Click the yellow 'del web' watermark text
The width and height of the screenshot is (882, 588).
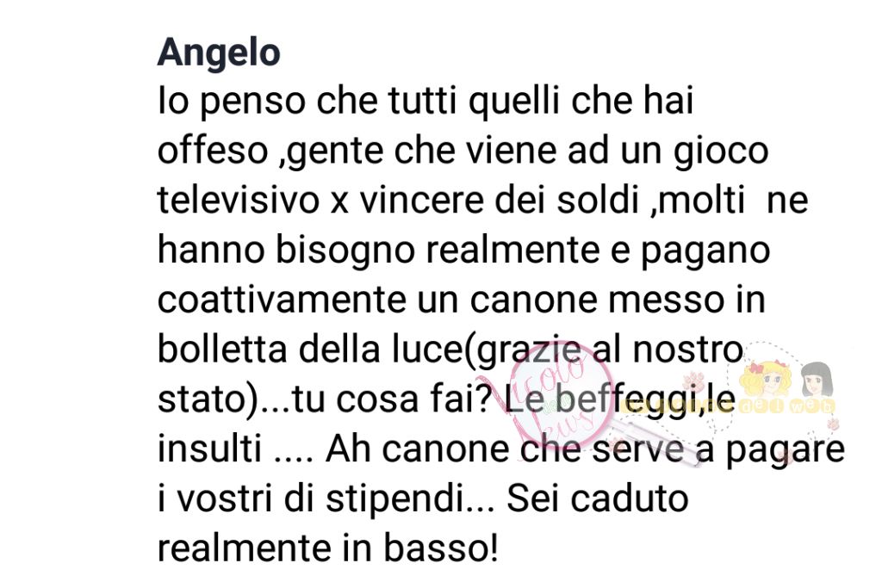point(787,405)
